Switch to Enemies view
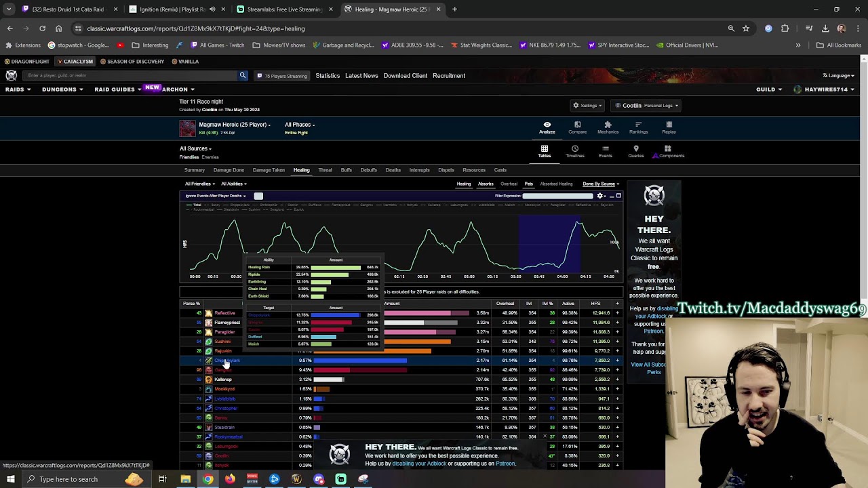Viewport: 868px width, 488px height. (x=210, y=157)
